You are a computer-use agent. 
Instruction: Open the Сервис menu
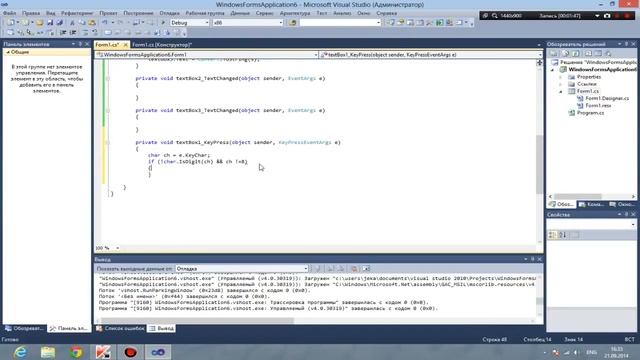tap(264, 13)
